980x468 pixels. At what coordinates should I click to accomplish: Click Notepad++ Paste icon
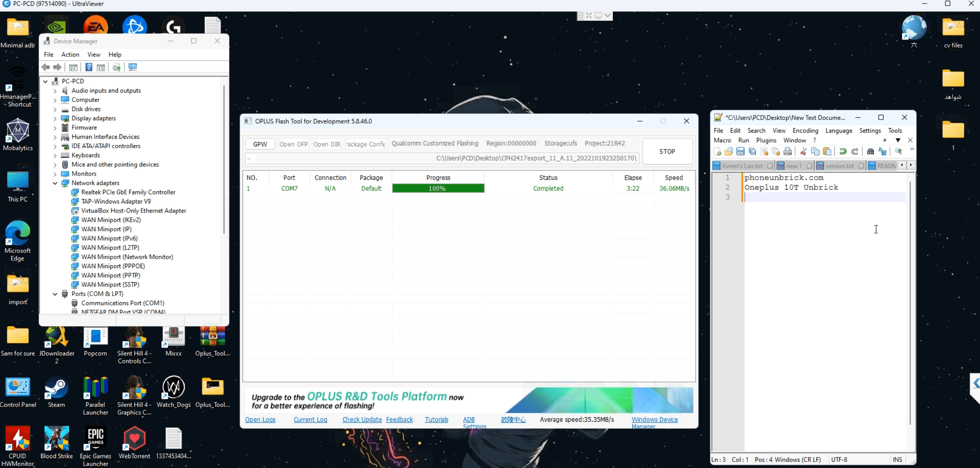(827, 151)
